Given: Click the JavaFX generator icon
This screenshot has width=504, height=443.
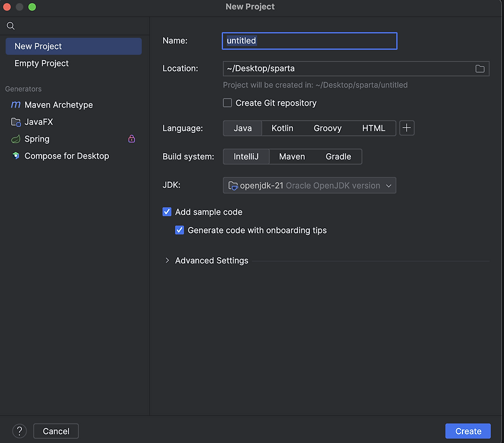Looking at the screenshot, I should pyautogui.click(x=16, y=122).
